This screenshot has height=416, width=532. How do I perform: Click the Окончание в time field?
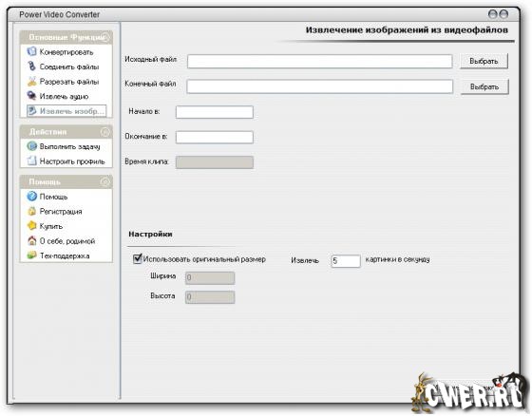215,137
